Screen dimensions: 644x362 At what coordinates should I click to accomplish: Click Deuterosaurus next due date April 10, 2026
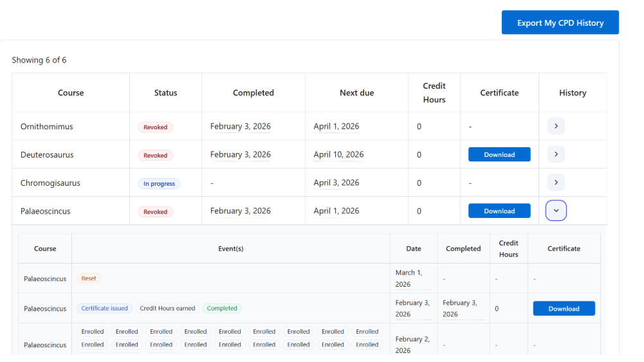[338, 154]
